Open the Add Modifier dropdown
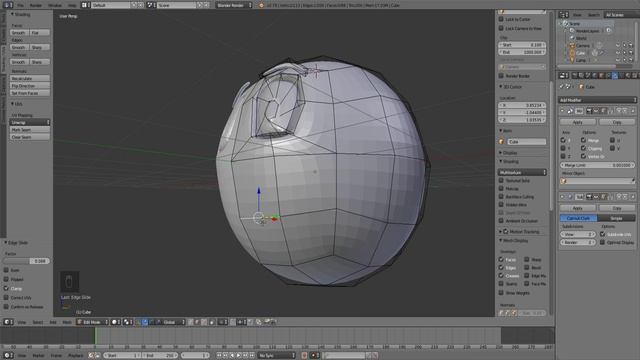Viewport: 640px width, 360px height. click(x=597, y=100)
